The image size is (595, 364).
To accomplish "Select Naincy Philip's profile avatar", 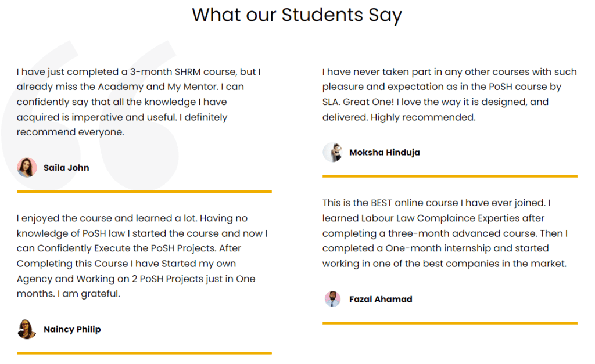I will point(27,329).
